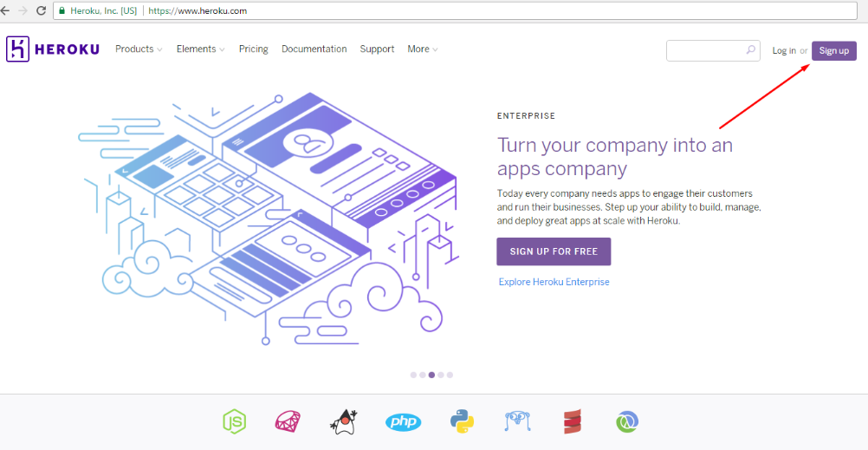Follow the Explore Heroku Enterprise link

coord(554,282)
